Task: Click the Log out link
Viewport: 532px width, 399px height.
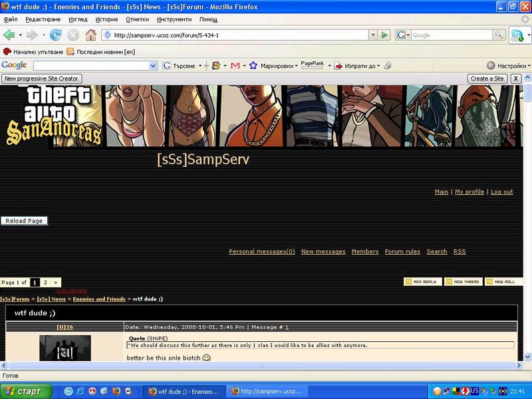Action: pos(502,192)
